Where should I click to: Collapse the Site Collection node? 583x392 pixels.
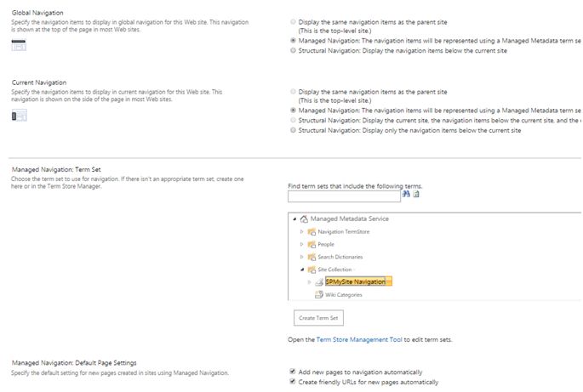pos(300,270)
